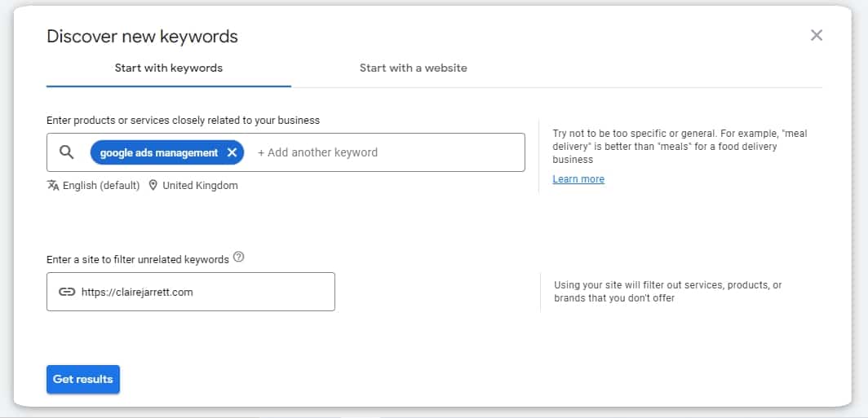Click the magnifier search icon
Viewport: 868px width, 418px height.
(x=67, y=152)
